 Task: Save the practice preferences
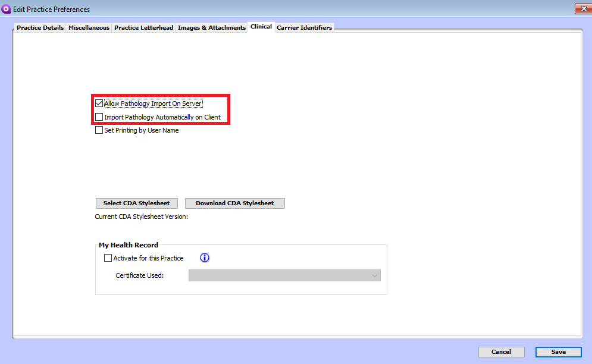coord(558,352)
